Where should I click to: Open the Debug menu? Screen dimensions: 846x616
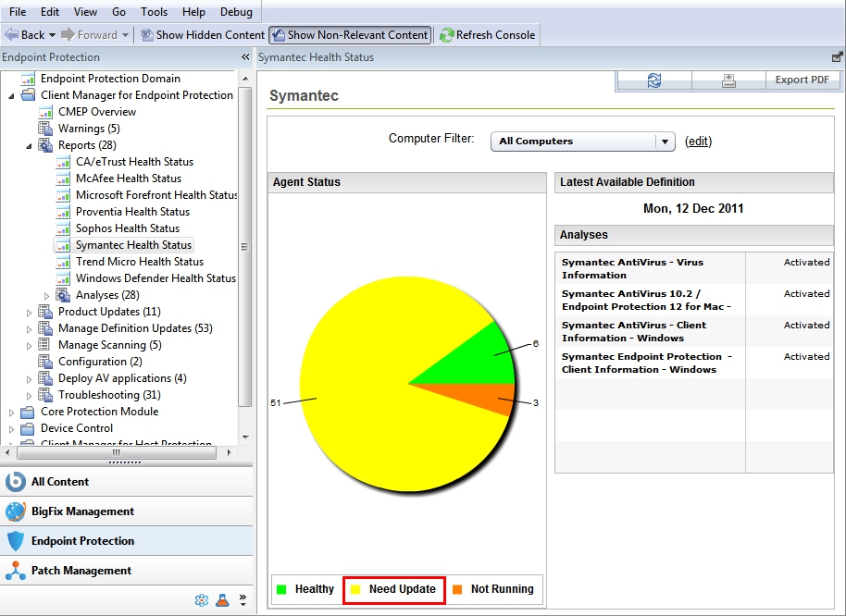pyautogui.click(x=236, y=12)
